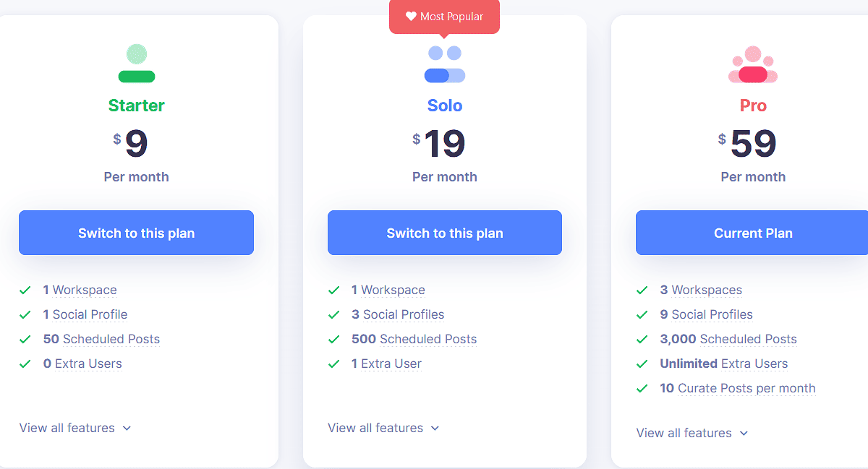Click the pink Pro plan people icon
Viewport: 868px width, 469px height.
(753, 64)
